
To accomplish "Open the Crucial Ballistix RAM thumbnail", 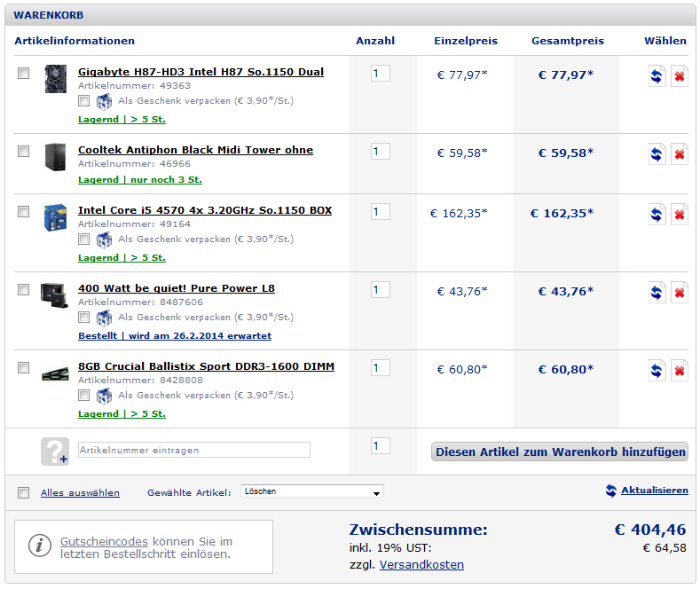I will tap(55, 373).
